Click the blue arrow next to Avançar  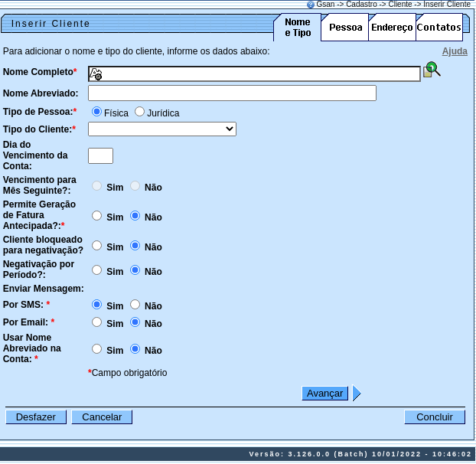tap(356, 394)
